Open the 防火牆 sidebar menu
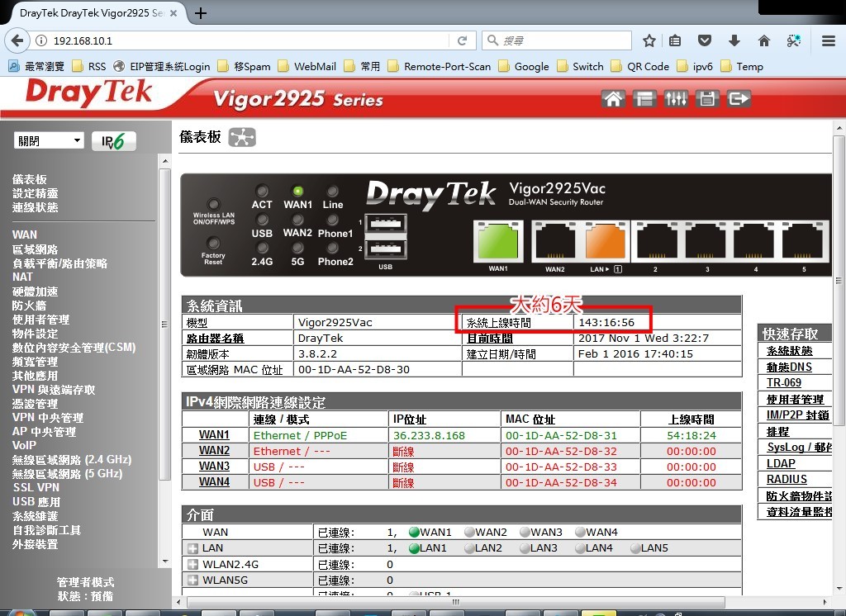Viewport: 846px width, 616px height. pos(29,306)
